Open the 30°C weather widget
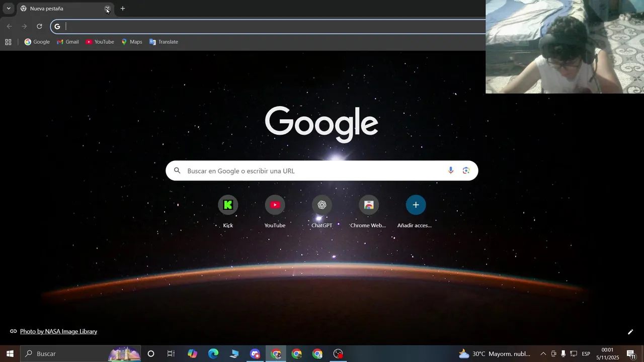This screenshot has width=644, height=362. pos(494,353)
